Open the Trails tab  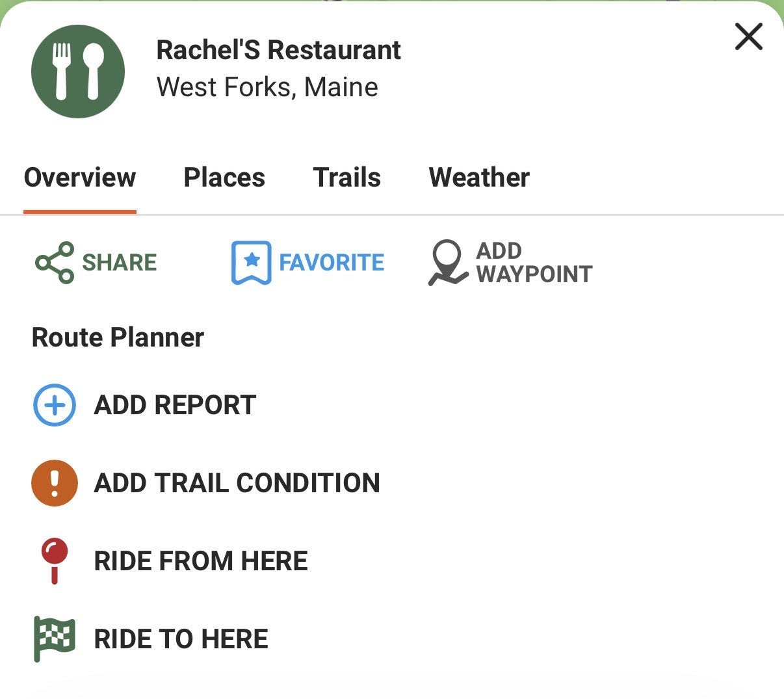point(347,177)
